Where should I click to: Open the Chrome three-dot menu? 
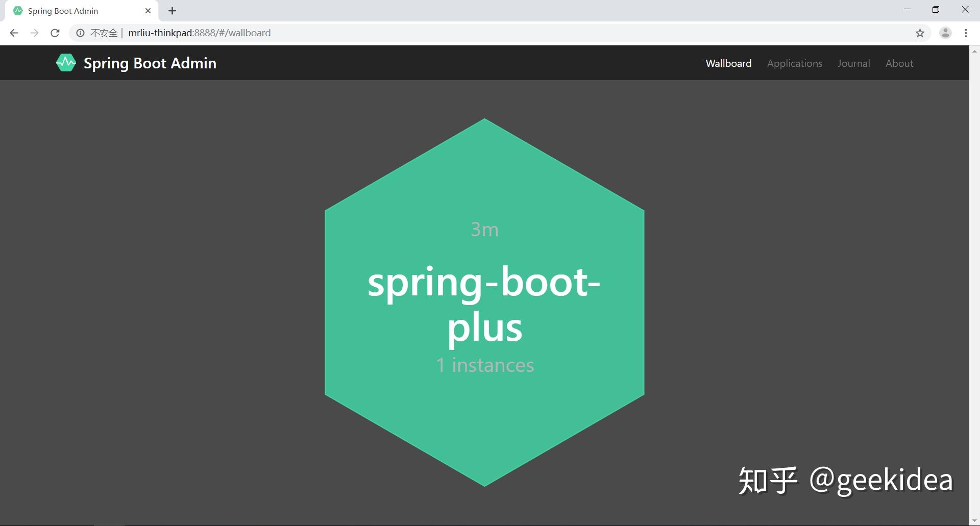point(966,33)
